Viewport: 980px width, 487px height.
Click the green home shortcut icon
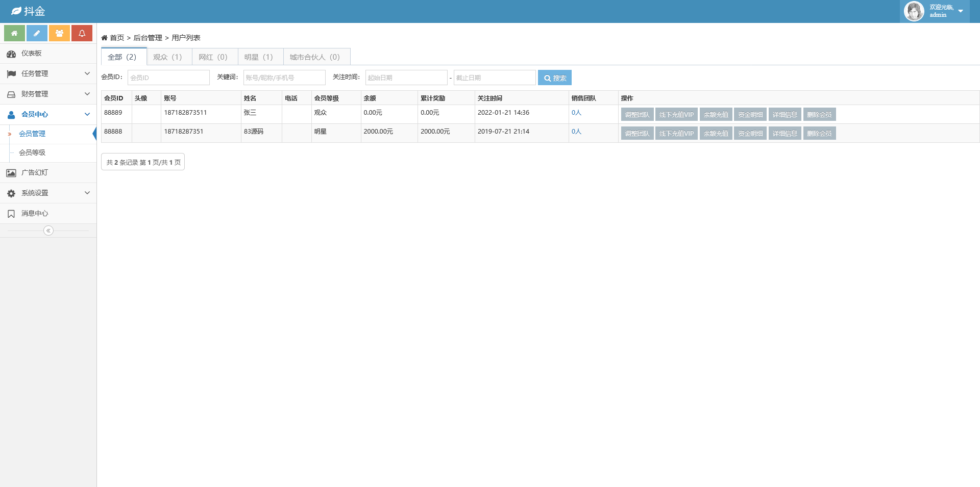14,33
